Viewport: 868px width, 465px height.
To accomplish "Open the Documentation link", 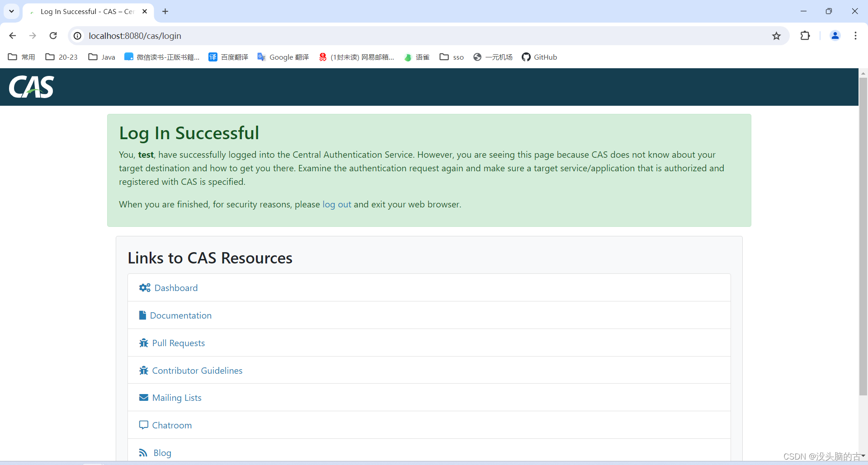I will pos(181,315).
